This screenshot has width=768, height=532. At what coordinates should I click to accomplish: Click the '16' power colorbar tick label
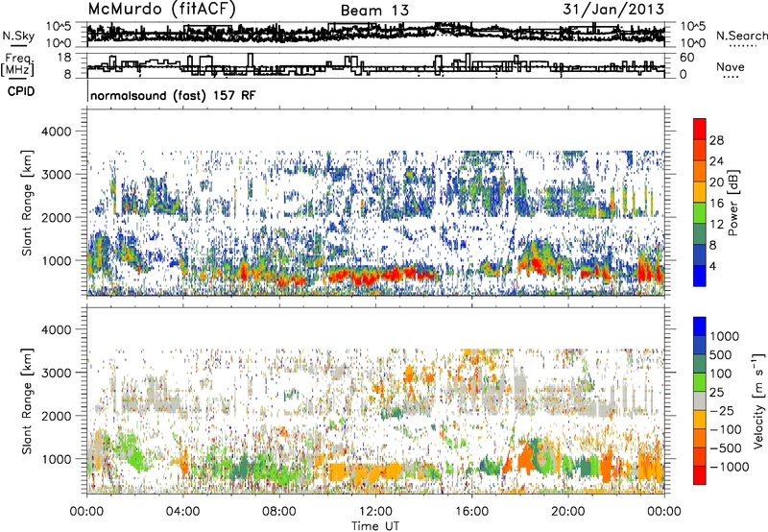[716, 204]
